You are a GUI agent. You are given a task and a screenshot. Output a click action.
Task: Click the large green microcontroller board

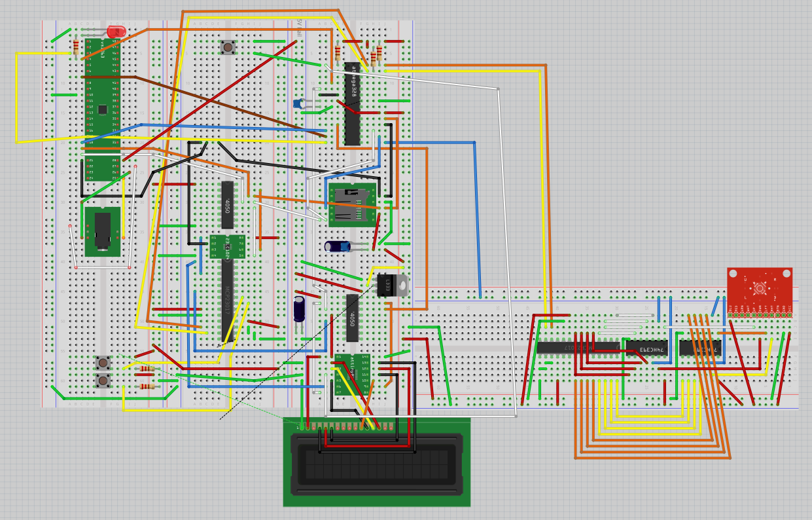point(103,109)
